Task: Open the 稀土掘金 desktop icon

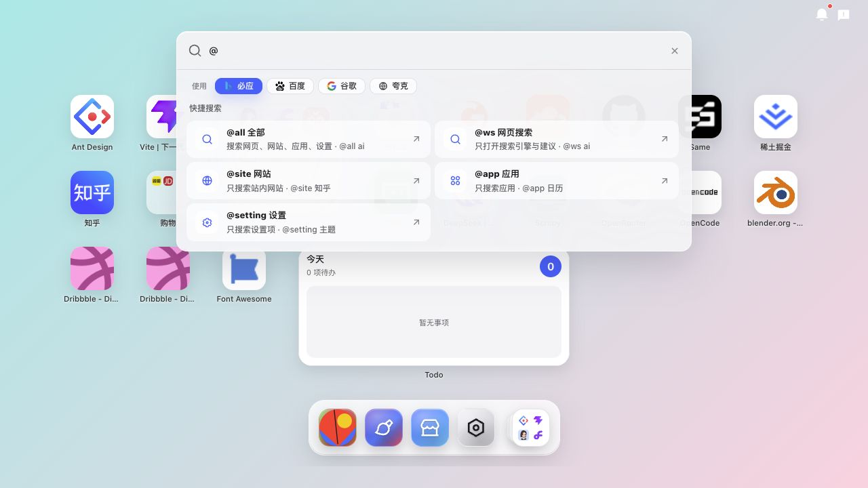Action: pyautogui.click(x=776, y=117)
